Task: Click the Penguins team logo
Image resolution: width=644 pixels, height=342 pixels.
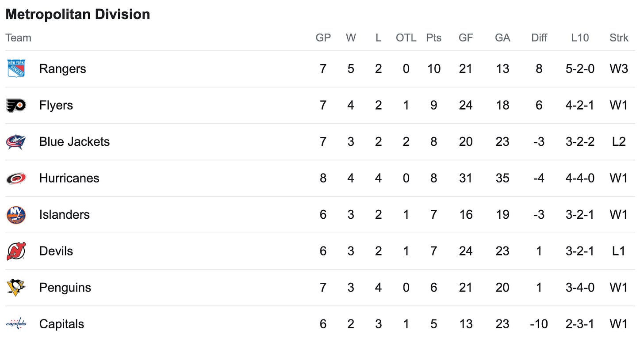Action: 16,288
